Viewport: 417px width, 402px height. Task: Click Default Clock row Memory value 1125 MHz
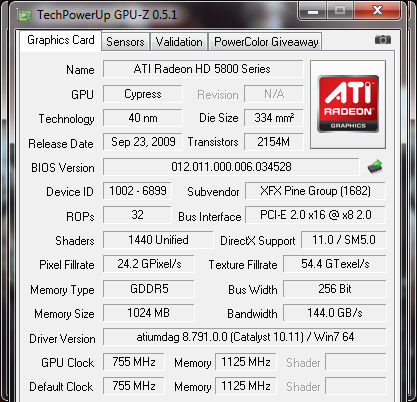(x=246, y=386)
